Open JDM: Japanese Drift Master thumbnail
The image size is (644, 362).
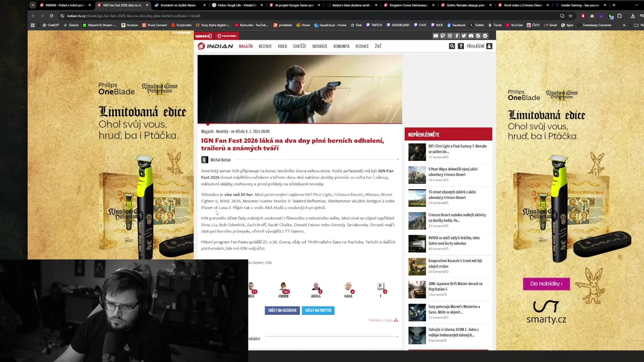pos(417,290)
